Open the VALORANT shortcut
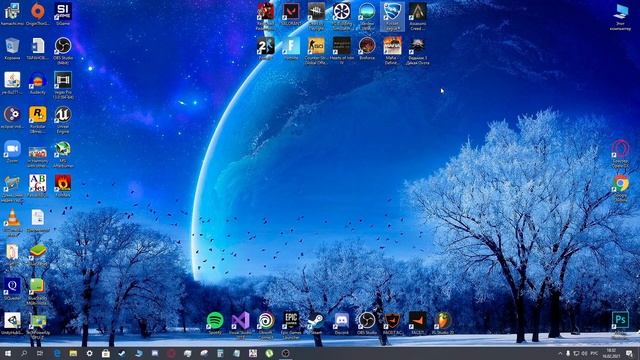This screenshot has width=640, height=360. 291,14
